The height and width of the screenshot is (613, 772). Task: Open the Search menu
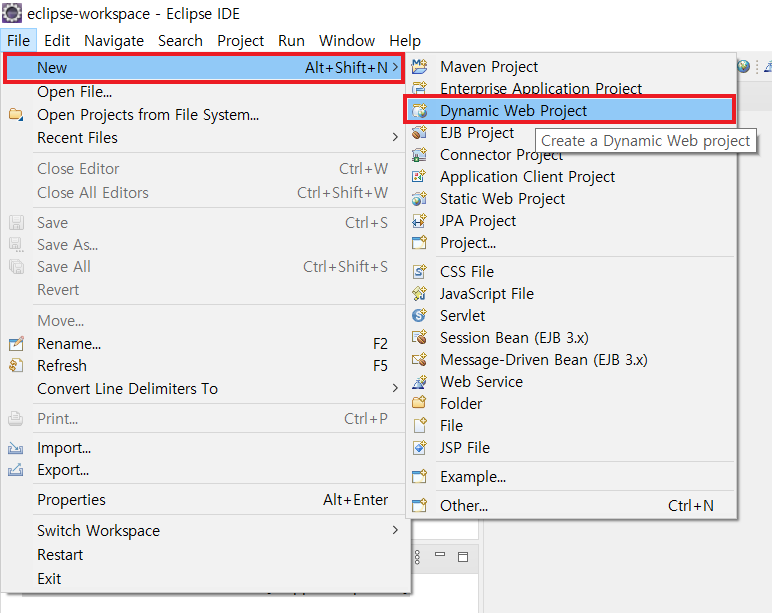coord(180,40)
